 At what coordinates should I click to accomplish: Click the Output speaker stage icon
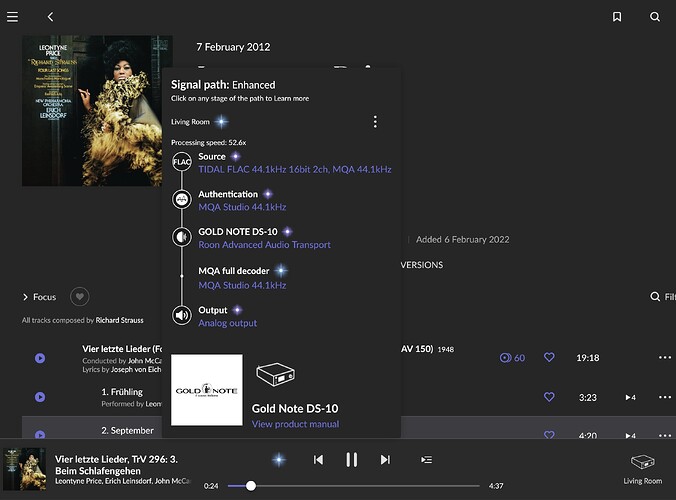(x=182, y=315)
